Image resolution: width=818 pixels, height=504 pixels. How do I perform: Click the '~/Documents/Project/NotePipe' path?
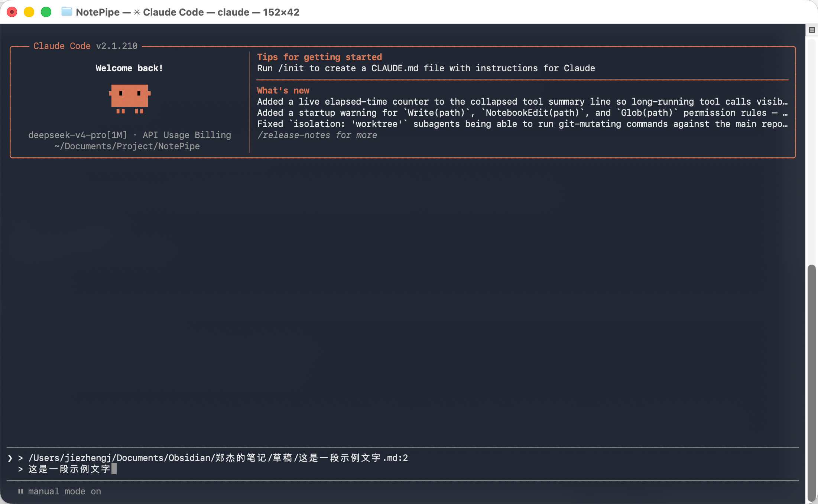point(127,146)
